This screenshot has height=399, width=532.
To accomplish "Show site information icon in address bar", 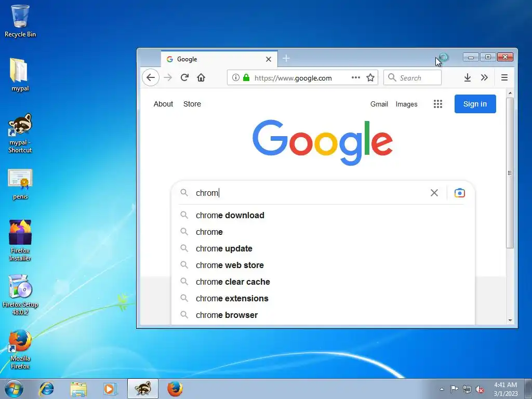I will coord(236,78).
